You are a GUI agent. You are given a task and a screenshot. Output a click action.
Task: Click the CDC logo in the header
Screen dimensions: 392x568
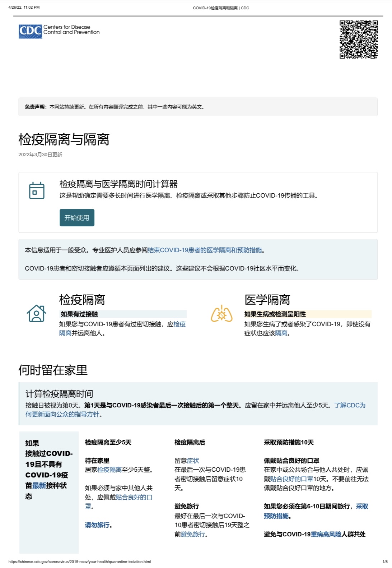[59, 31]
